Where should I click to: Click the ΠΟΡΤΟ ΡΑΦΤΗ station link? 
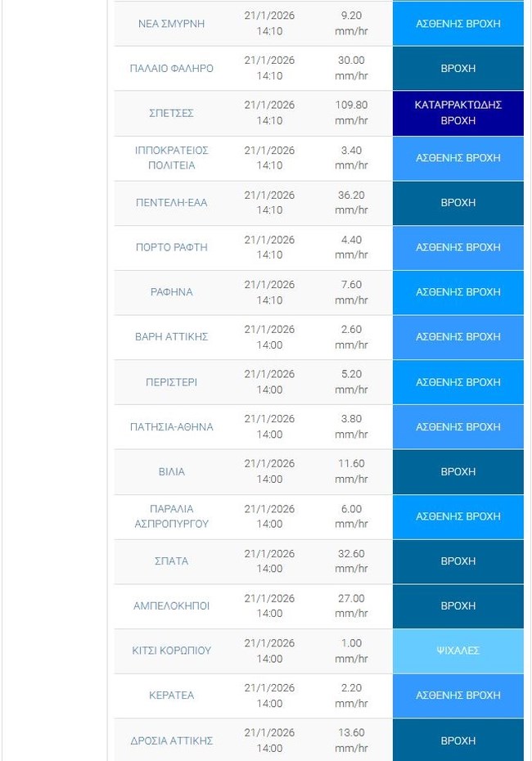(171, 247)
